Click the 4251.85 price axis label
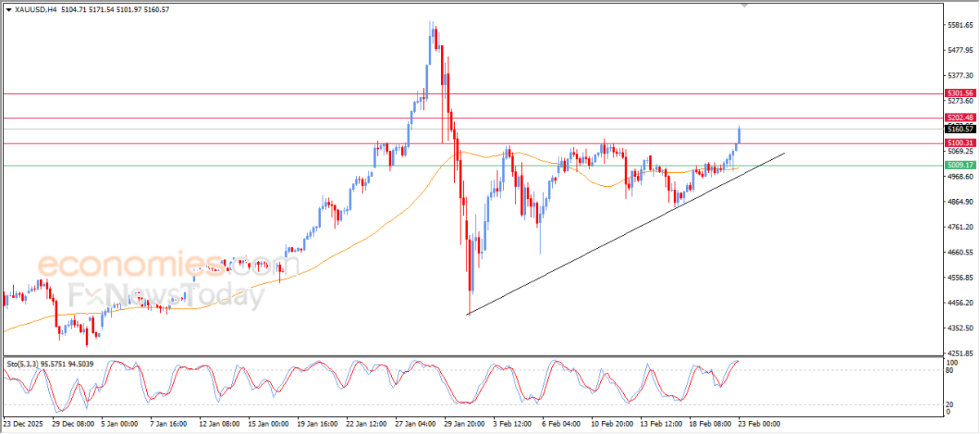Screen dimensions: 980x434 [x=957, y=353]
